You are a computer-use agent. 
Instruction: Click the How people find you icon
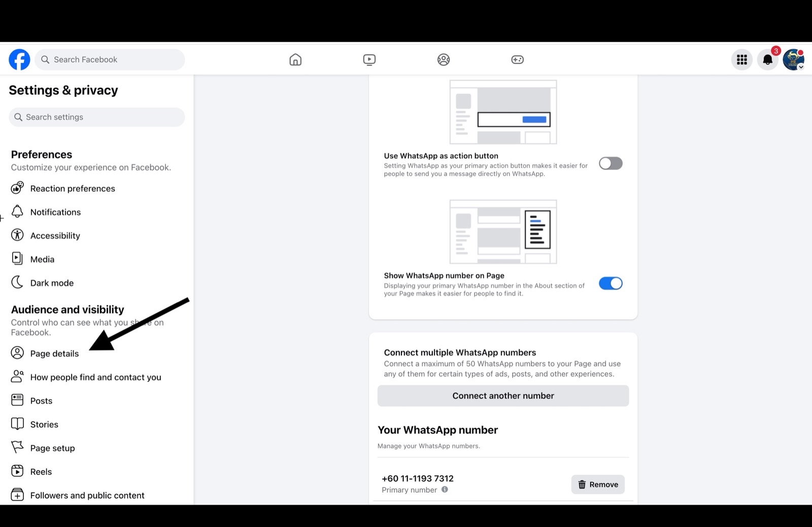point(17,376)
